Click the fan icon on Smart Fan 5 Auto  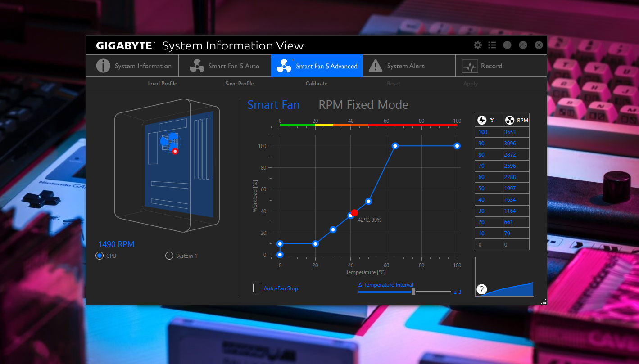(x=197, y=66)
